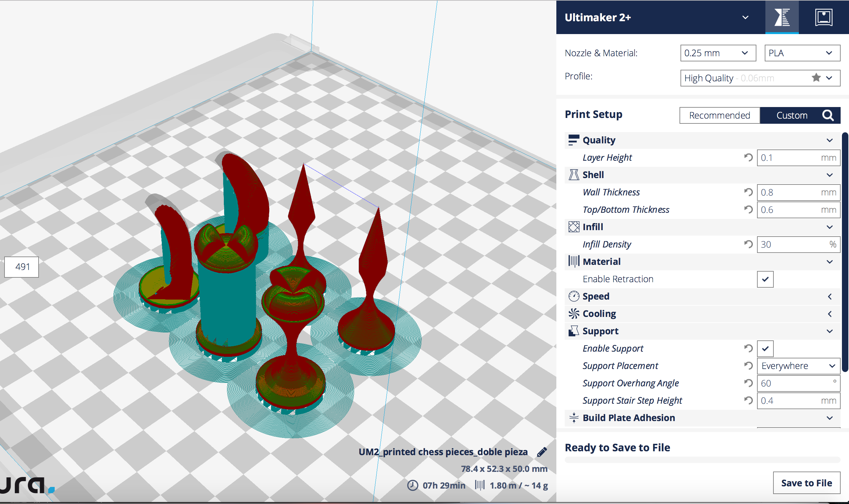Screen dimensions: 849x504
Task: Click the Save to File button
Action: click(807, 482)
